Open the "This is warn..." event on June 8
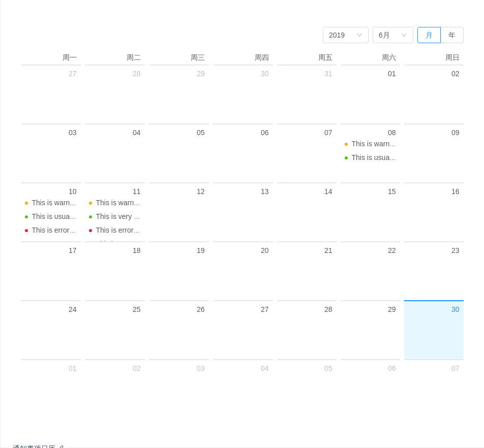The width and height of the screenshot is (484, 448). coord(374,144)
